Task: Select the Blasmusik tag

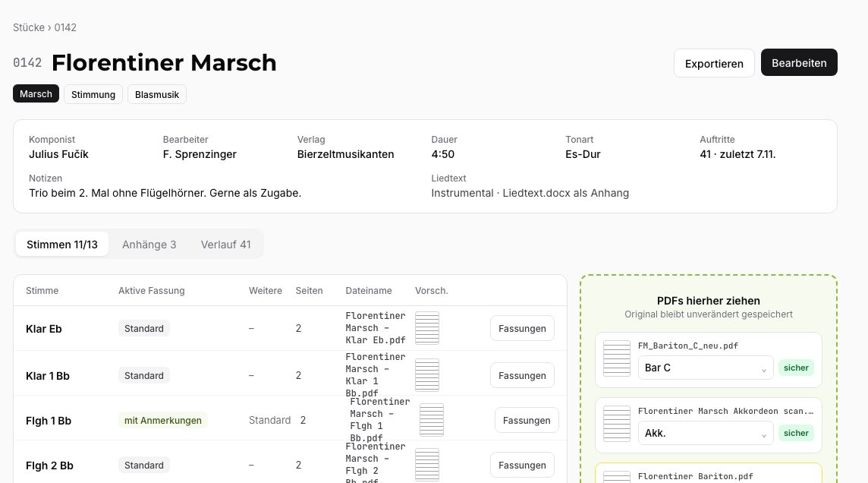Action: point(156,94)
